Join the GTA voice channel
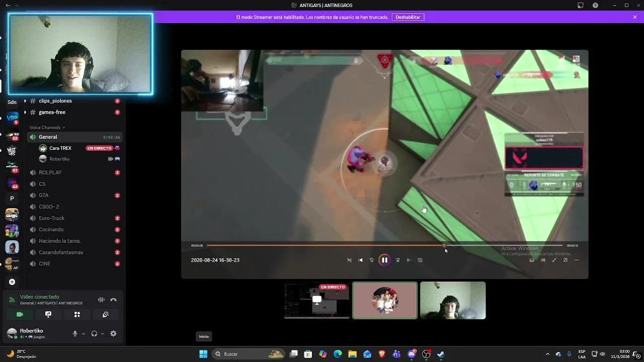This screenshot has width=644, height=362. (x=74, y=195)
